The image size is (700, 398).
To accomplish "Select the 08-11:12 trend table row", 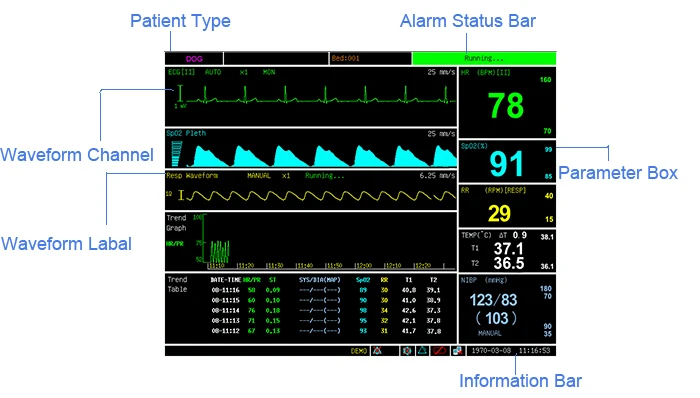I will tap(326, 331).
